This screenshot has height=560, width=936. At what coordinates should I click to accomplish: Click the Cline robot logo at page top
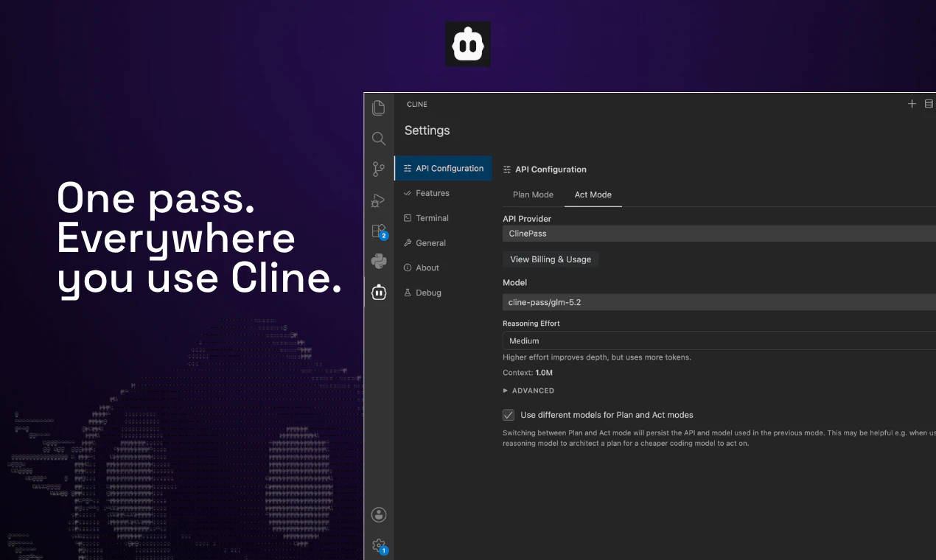pos(468,44)
